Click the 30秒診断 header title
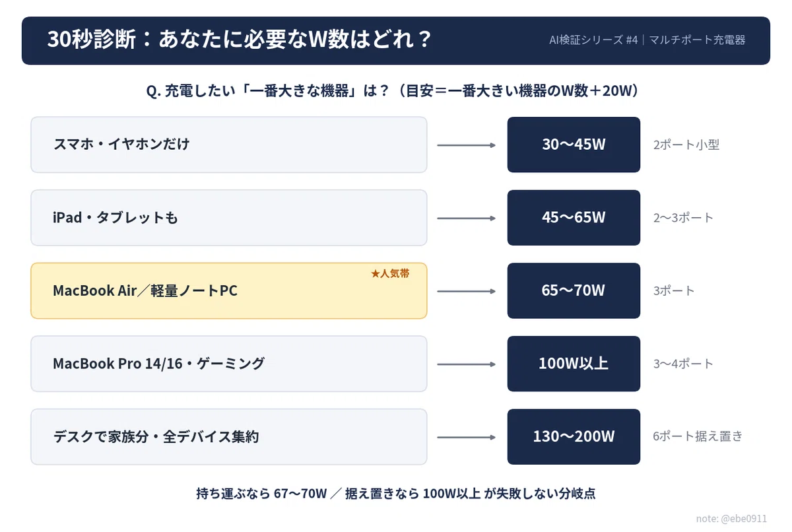Viewport: 792px width, 532px height. point(239,40)
